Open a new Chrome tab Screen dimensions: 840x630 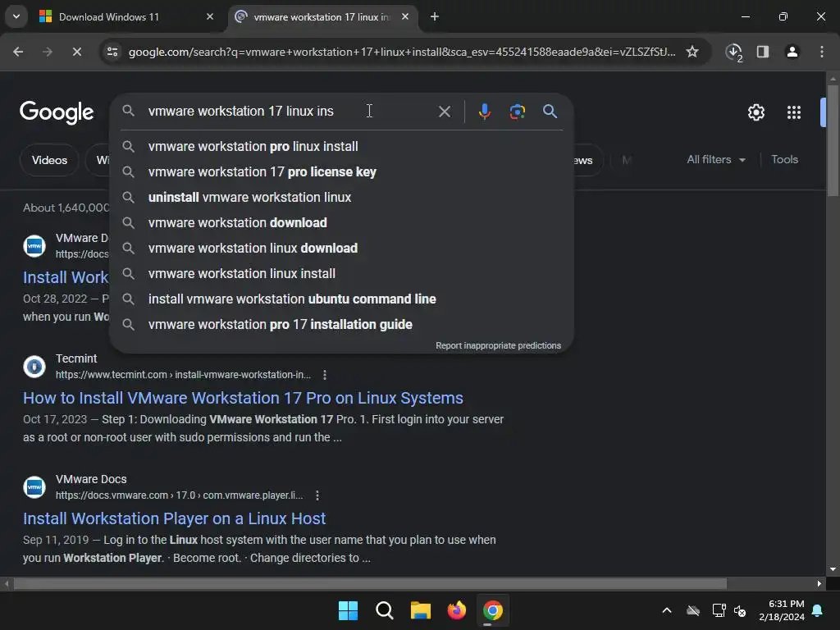(435, 16)
